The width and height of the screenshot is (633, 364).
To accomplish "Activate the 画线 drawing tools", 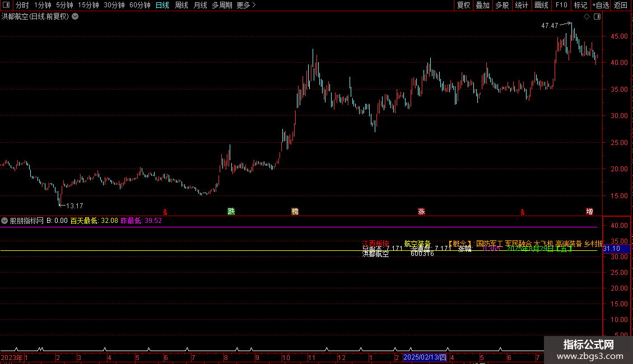I will click(541, 5).
